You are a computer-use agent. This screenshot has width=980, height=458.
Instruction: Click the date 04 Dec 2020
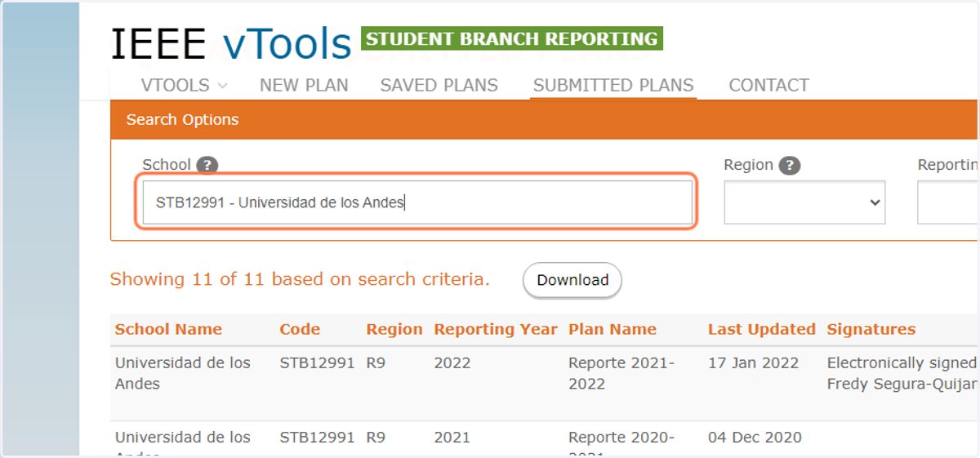point(755,437)
